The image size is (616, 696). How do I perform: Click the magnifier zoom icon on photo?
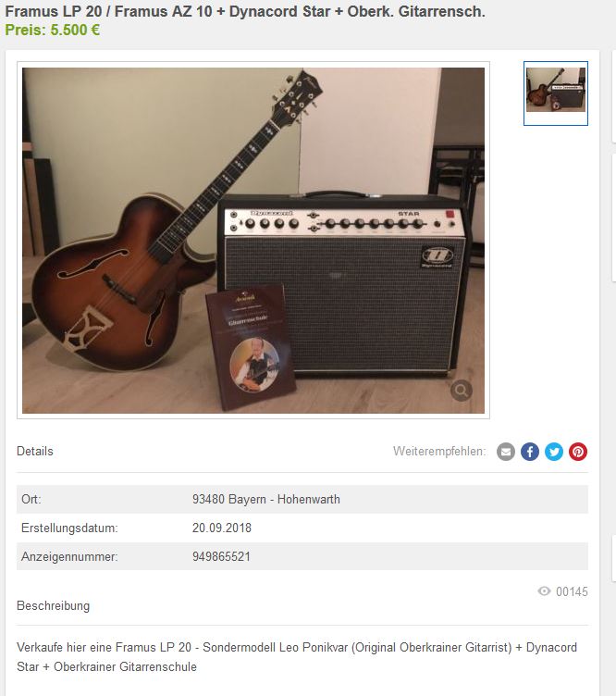(462, 391)
